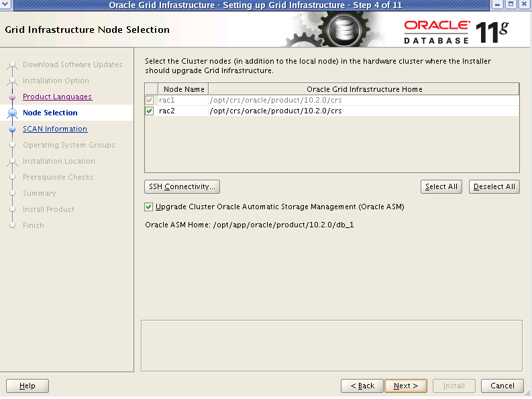Click the Node Selection step marker icon
This screenshot has height=399, width=532.
(x=13, y=113)
